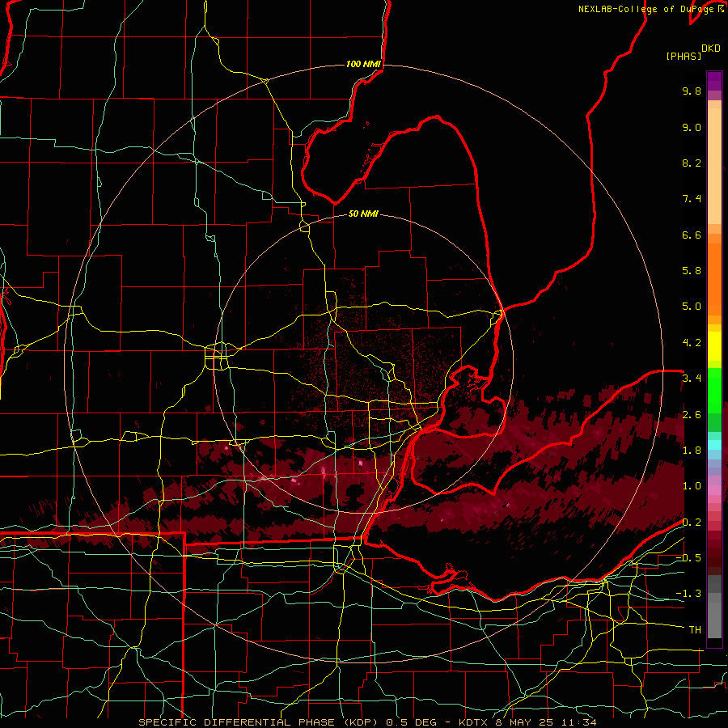Click the 3.4 value on the color scale

click(x=692, y=379)
